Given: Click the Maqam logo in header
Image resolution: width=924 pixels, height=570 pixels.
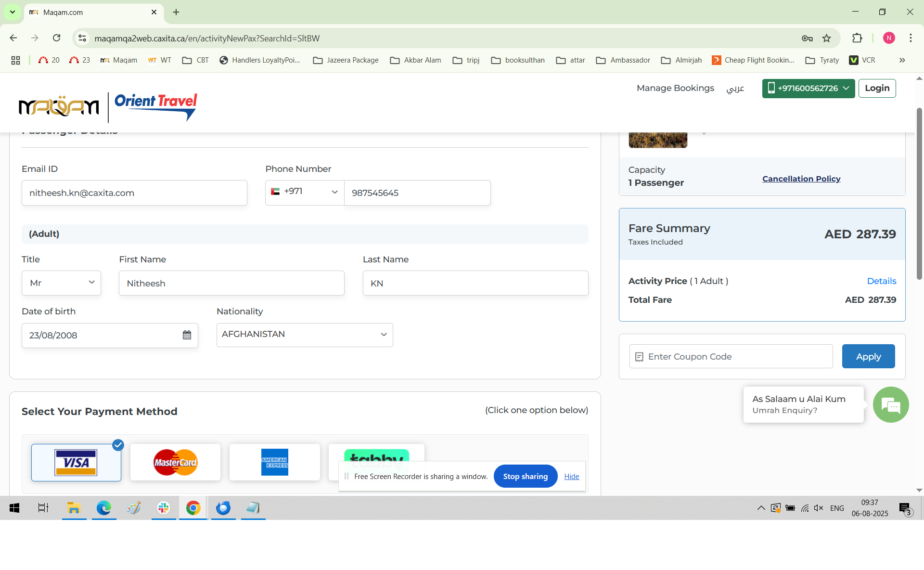Looking at the screenshot, I should [59, 106].
